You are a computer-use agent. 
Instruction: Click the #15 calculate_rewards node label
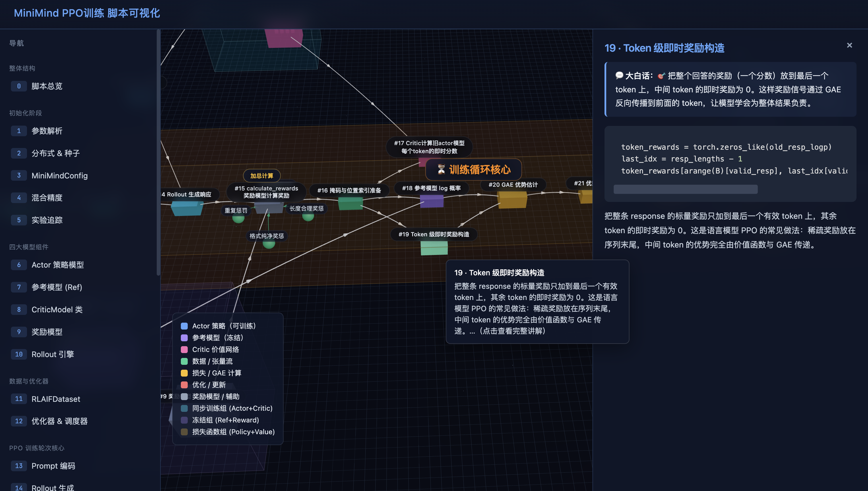266,192
